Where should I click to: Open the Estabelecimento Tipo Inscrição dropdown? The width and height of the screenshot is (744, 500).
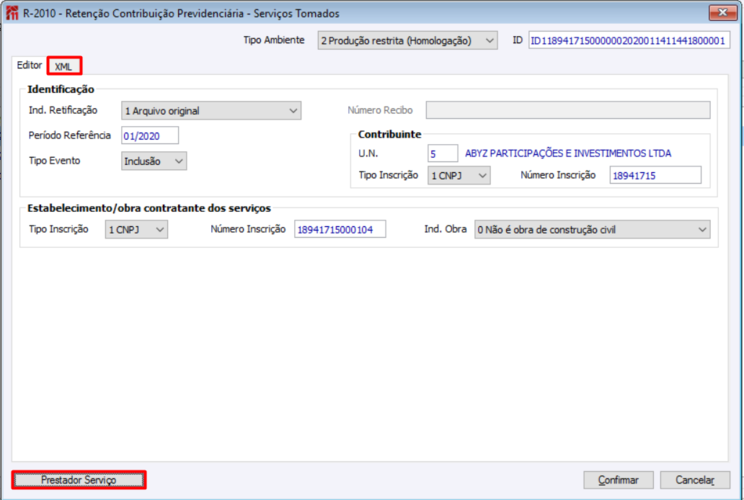click(x=136, y=230)
